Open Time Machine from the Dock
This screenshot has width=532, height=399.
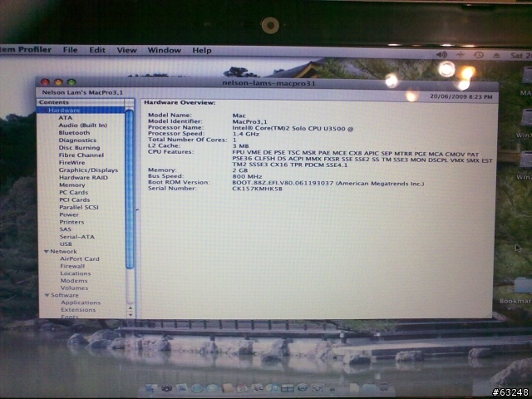pyautogui.click(x=303, y=388)
